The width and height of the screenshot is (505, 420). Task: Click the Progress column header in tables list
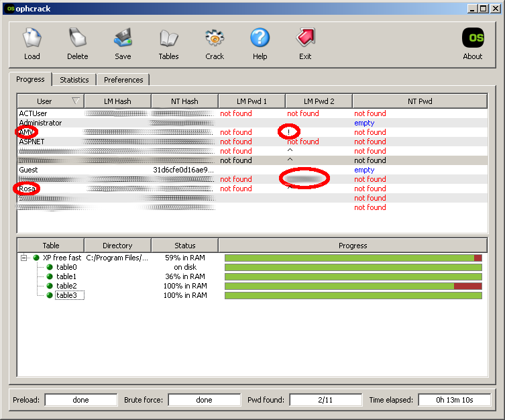(353, 246)
